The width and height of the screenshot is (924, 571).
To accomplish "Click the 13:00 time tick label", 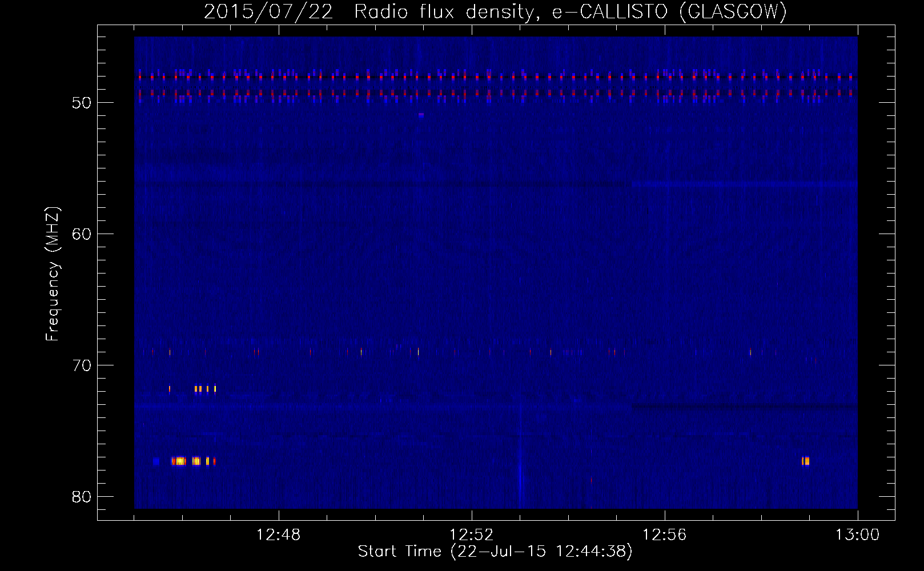I will coord(858,535).
